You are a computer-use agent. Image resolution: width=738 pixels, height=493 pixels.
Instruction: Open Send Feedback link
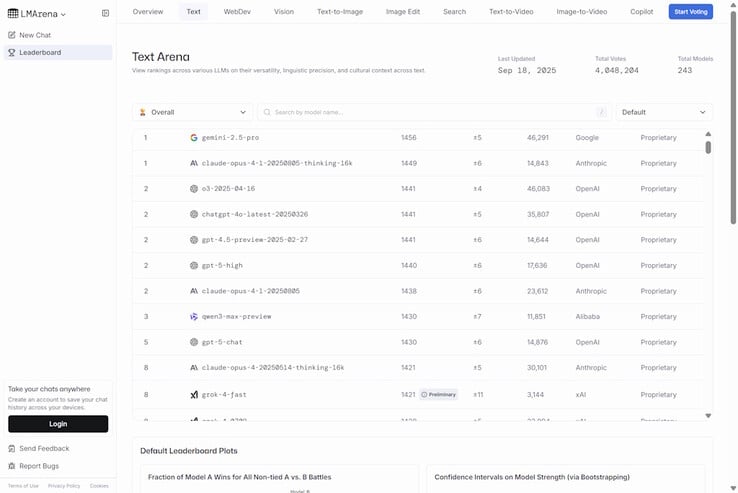(x=44, y=448)
